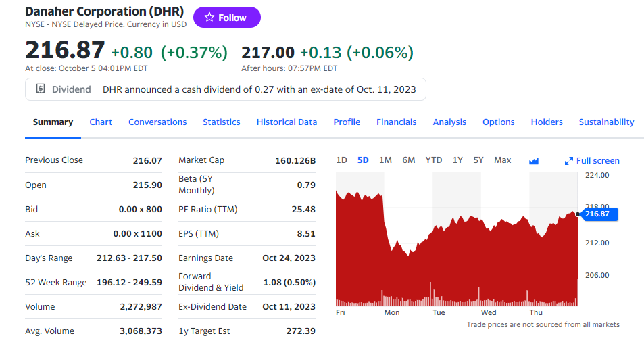Click the Open value 215.90

click(147, 185)
